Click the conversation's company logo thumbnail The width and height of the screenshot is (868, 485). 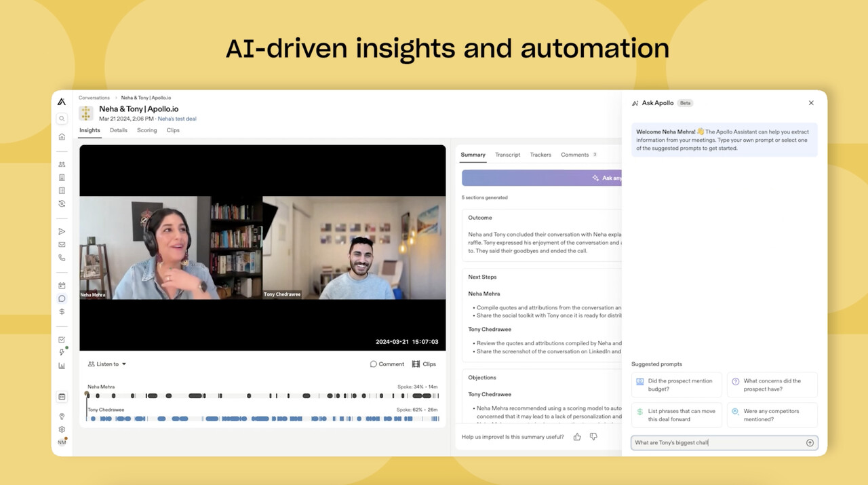pos(86,113)
